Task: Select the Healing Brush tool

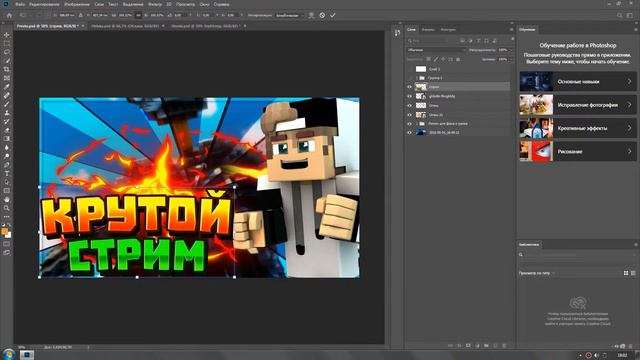Action: pyautogui.click(x=7, y=95)
